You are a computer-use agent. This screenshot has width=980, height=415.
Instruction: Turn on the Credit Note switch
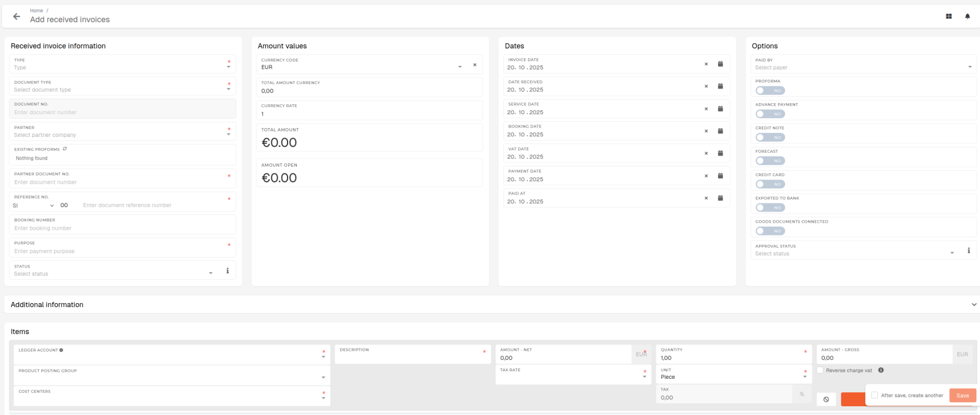(770, 137)
